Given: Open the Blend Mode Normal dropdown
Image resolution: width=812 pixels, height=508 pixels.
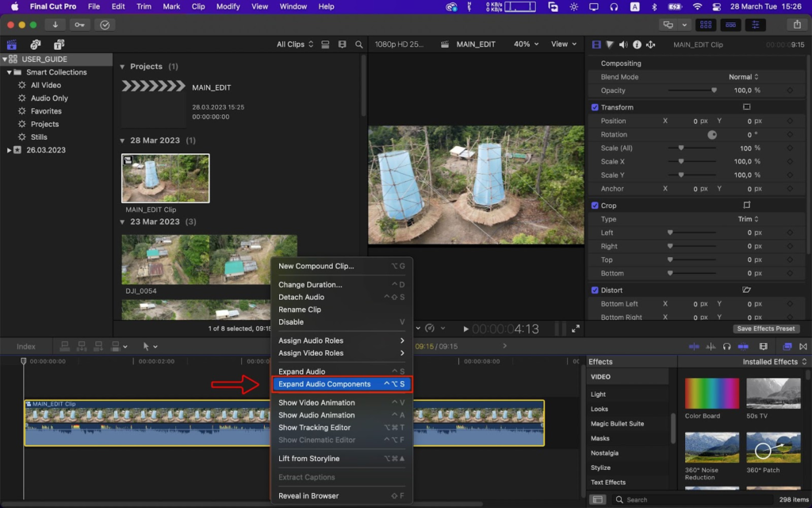Looking at the screenshot, I should coord(743,77).
